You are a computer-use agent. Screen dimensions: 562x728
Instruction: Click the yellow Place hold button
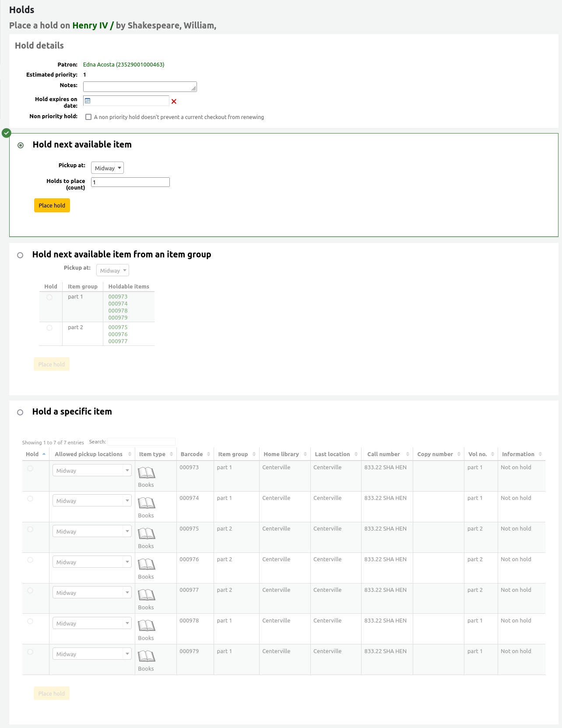(x=52, y=205)
